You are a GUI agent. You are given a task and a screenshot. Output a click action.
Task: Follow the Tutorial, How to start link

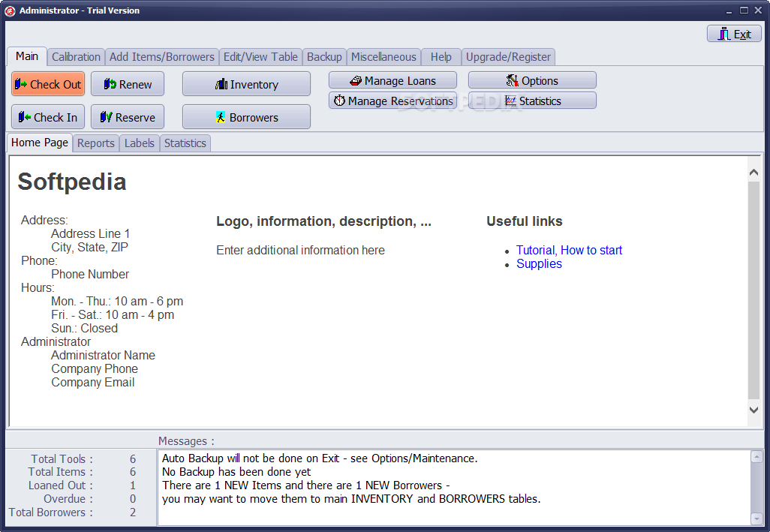pyautogui.click(x=569, y=250)
